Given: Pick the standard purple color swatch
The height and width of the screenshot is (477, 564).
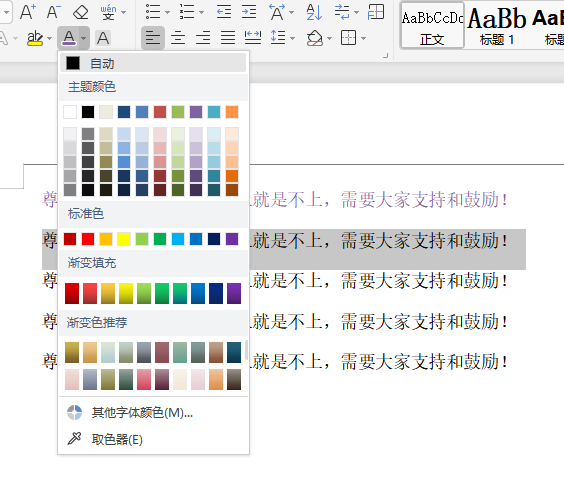Looking at the screenshot, I should (232, 239).
